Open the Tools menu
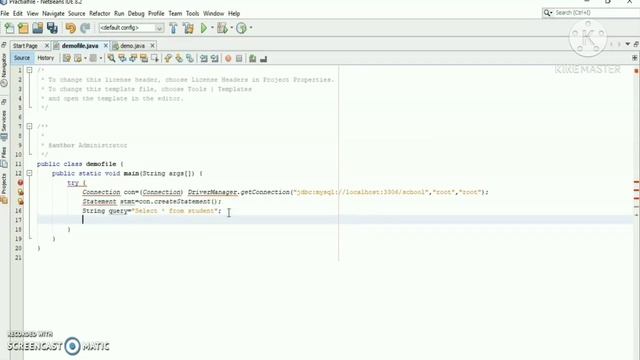Viewport: 640px width, 360px height. tap(192, 13)
